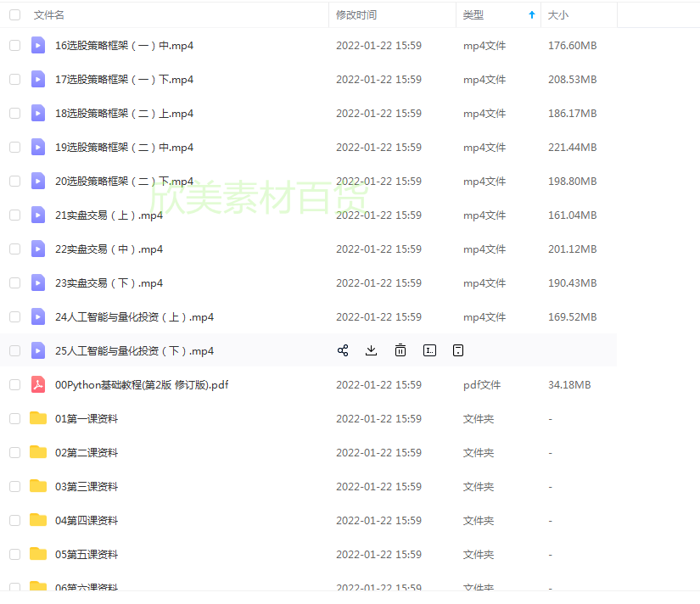Sort by 修改时间 column header
This screenshot has height=604, width=700.
point(356,14)
